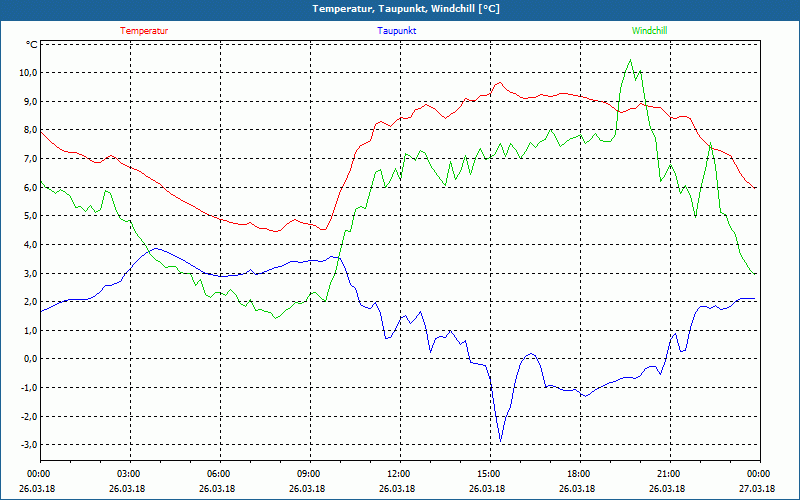Click the blue Taupunkt legend label
Screen dimensions: 800x500
pos(396,31)
